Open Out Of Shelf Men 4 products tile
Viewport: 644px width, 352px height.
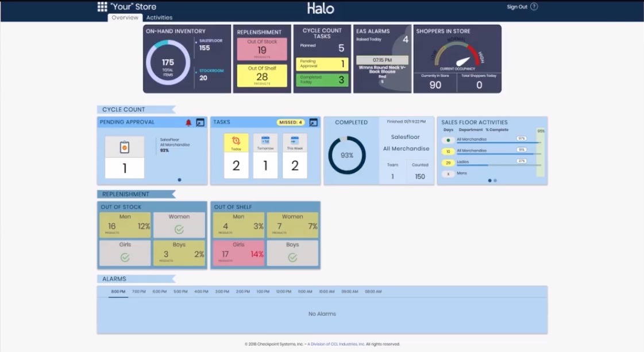click(238, 225)
